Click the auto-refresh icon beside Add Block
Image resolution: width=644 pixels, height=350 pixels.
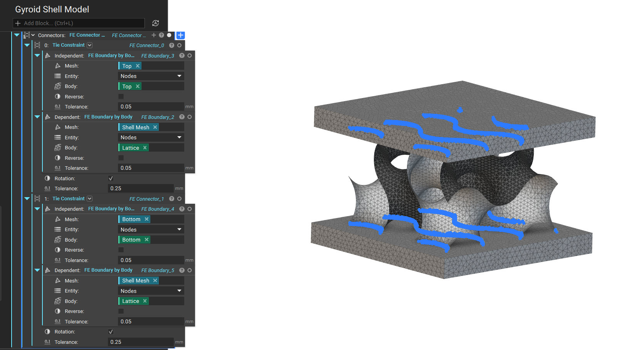155,23
